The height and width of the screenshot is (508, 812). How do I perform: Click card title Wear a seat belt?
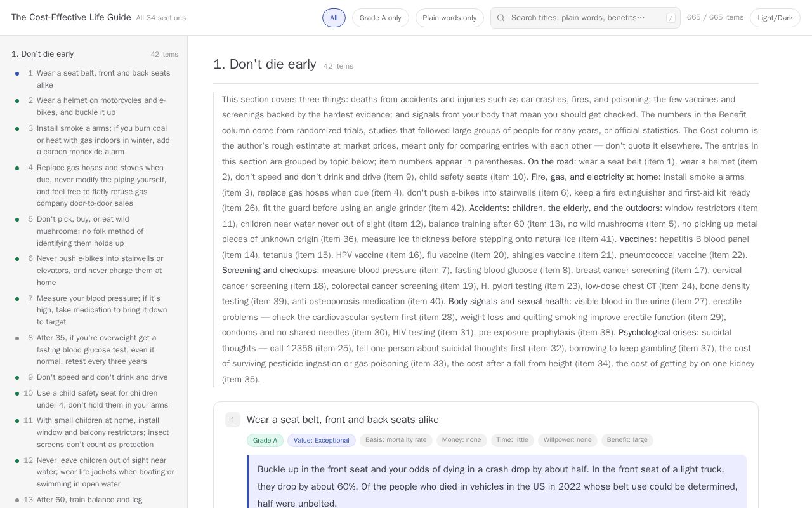point(343,420)
